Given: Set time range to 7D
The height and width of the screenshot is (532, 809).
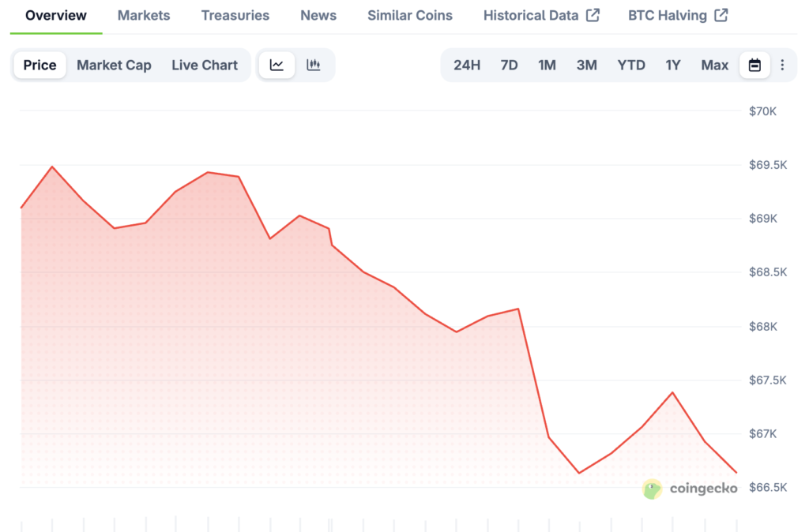Looking at the screenshot, I should 510,66.
